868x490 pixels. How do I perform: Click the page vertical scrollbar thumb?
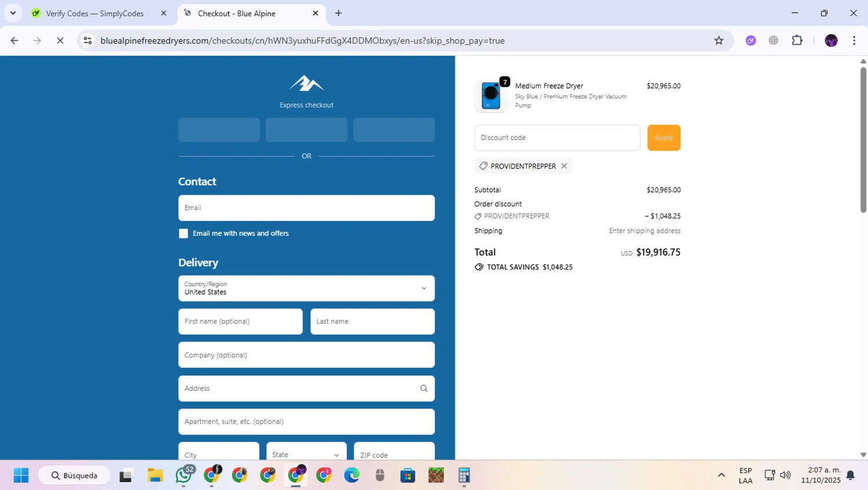tap(863, 140)
